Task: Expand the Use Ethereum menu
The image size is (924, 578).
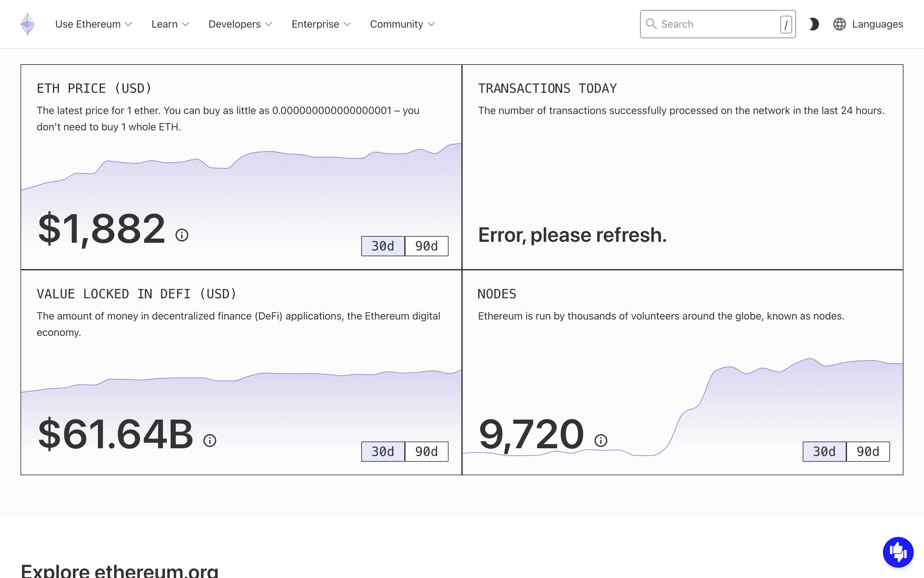Action: tap(94, 24)
